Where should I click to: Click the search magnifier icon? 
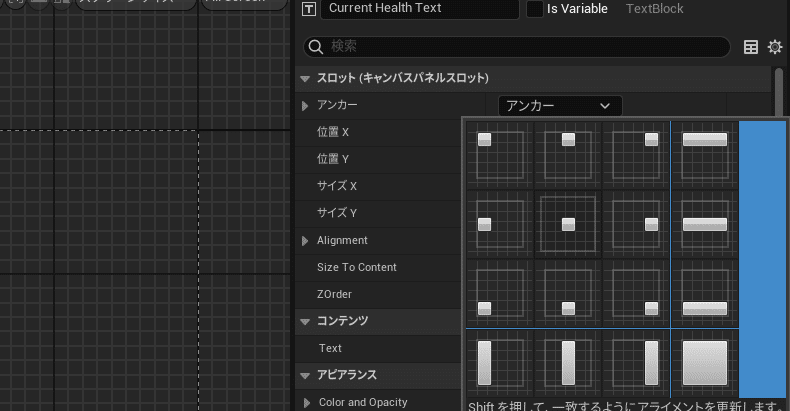pos(316,47)
